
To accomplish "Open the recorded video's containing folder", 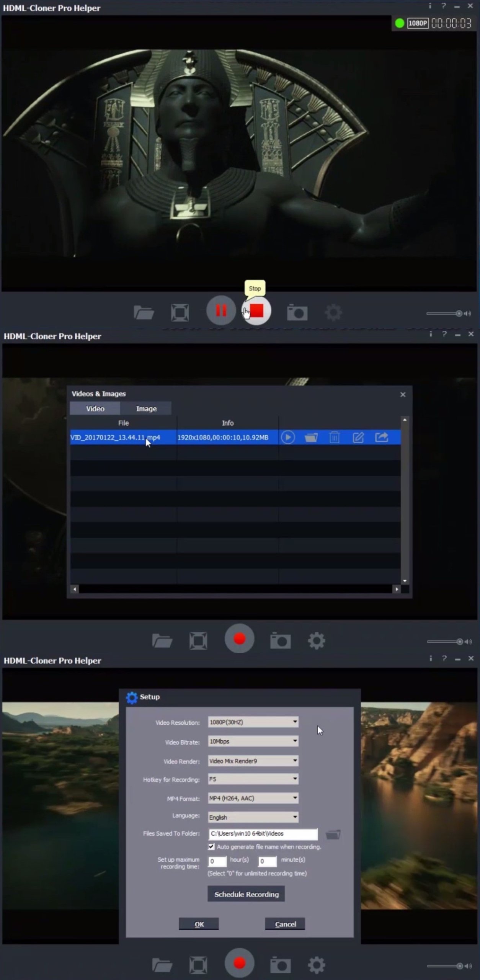I will pyautogui.click(x=311, y=437).
